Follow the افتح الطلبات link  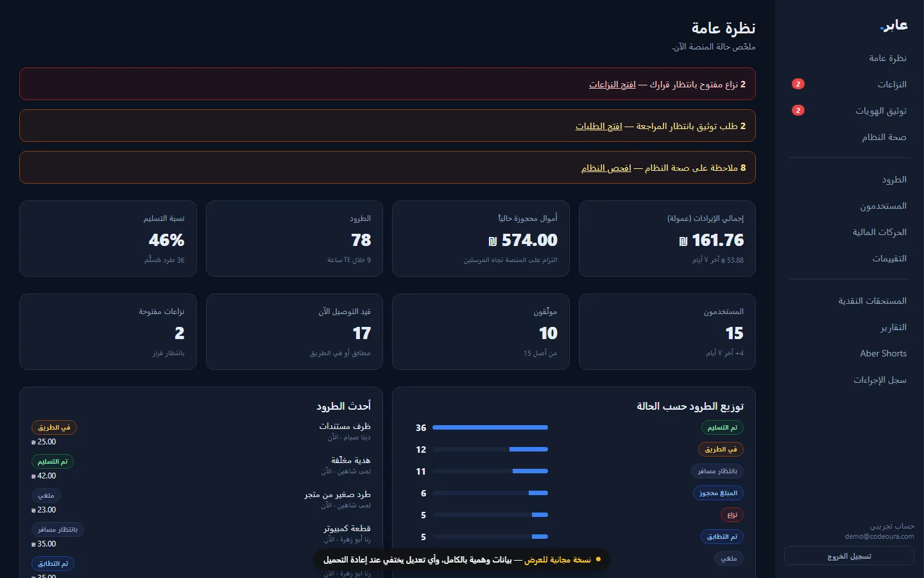[x=599, y=126]
